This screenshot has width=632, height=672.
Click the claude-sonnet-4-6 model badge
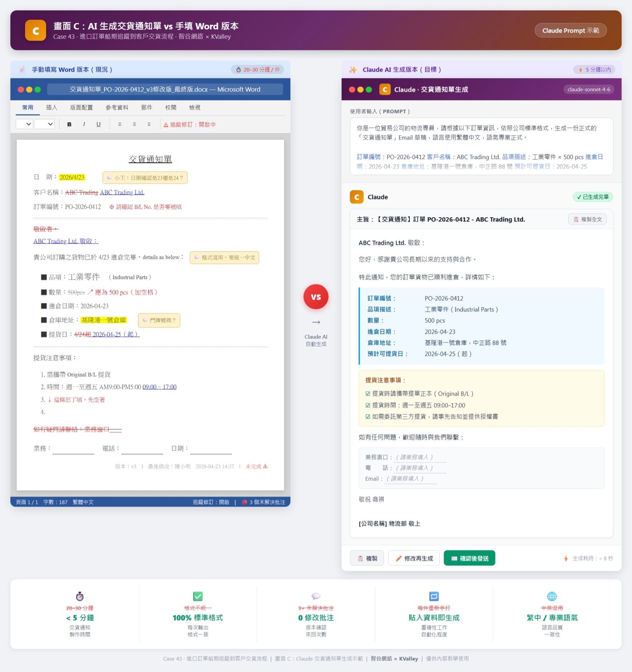tap(589, 89)
